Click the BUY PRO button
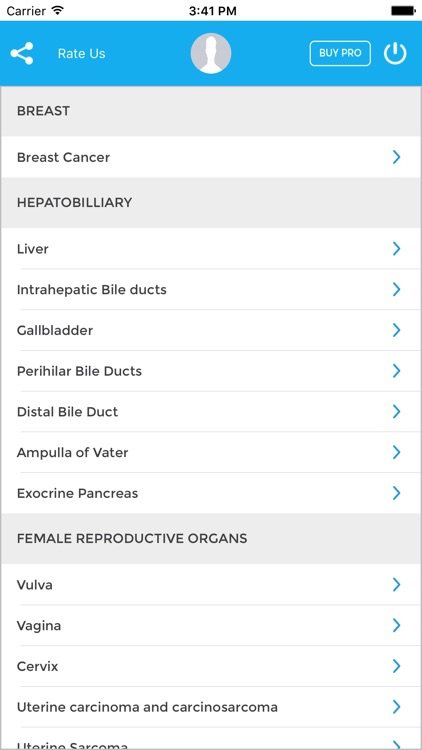 pyautogui.click(x=340, y=53)
